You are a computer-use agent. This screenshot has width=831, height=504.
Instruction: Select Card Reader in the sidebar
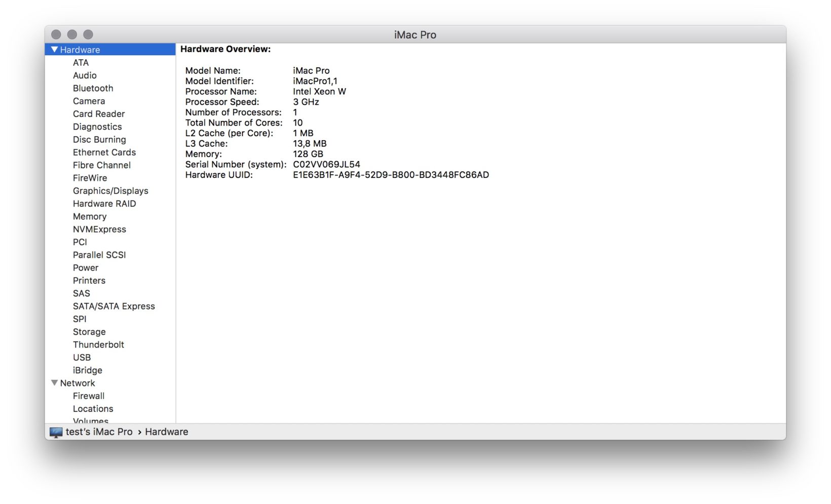tap(99, 114)
